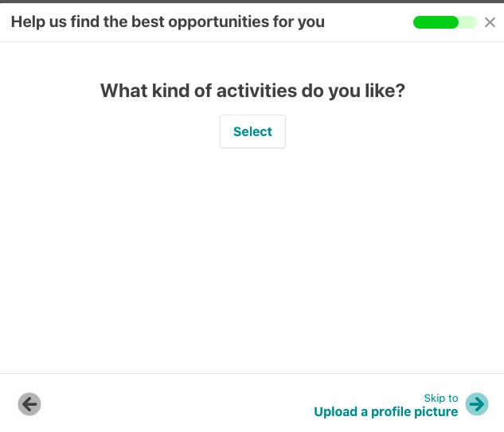
Task: Open the Select activities dropdown
Action: tap(252, 132)
